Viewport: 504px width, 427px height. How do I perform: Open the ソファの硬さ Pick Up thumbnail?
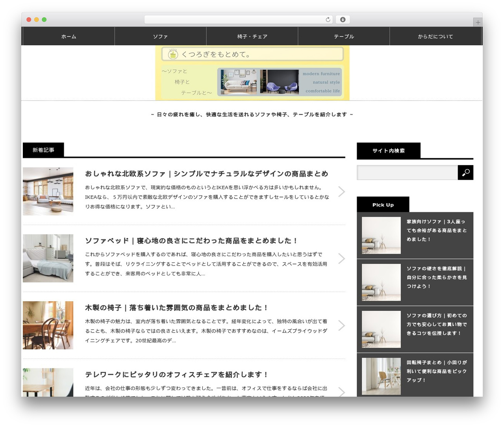point(381,282)
